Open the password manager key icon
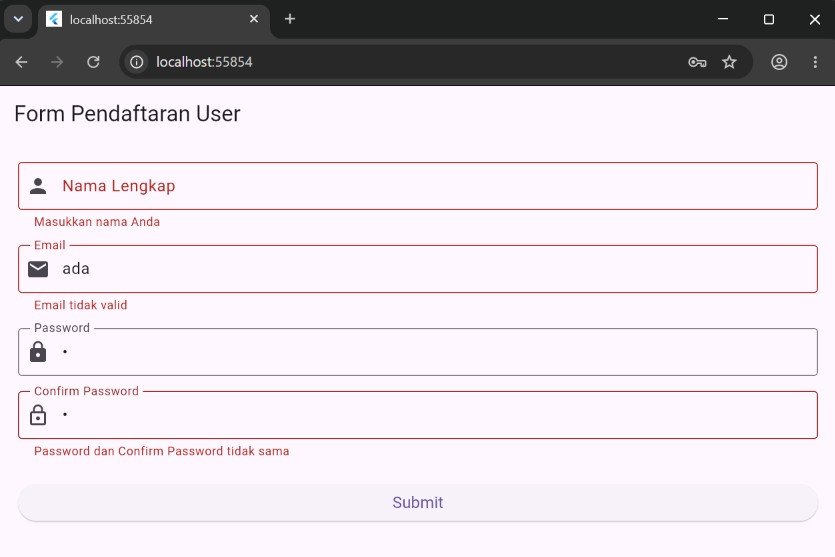835x557 pixels. tap(697, 62)
